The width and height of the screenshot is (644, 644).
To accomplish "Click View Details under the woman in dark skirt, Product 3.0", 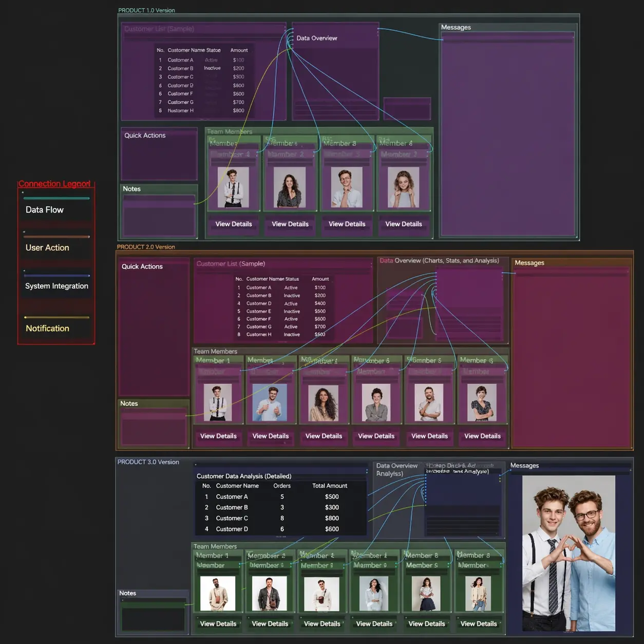I will point(427,624).
